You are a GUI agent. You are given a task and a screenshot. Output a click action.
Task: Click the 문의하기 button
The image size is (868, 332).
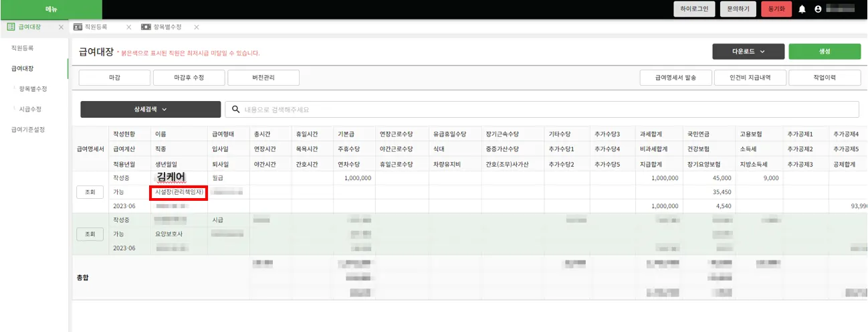pyautogui.click(x=738, y=9)
